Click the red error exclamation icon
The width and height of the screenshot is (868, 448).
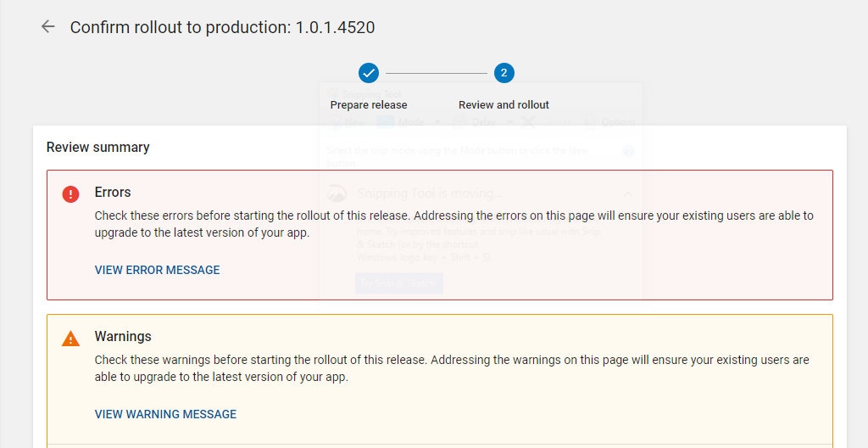pos(70,194)
